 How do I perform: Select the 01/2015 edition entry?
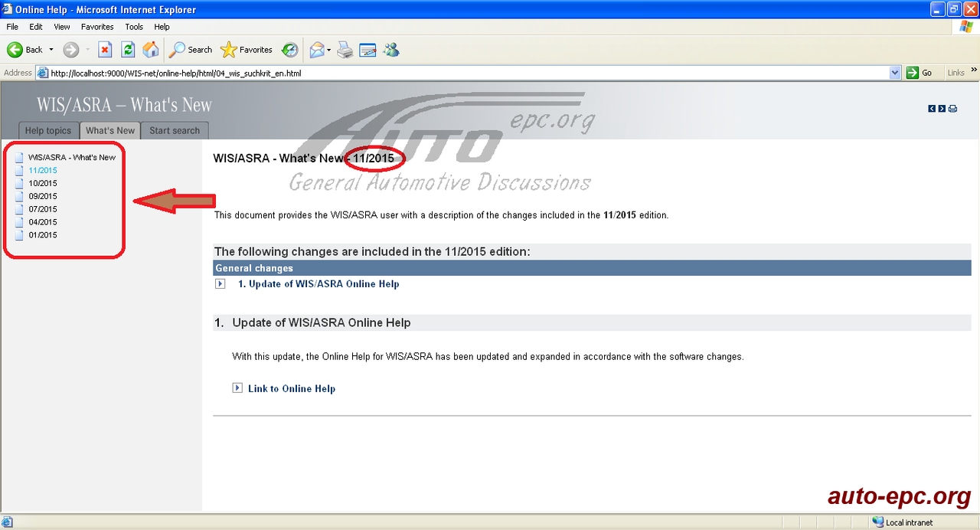point(43,235)
